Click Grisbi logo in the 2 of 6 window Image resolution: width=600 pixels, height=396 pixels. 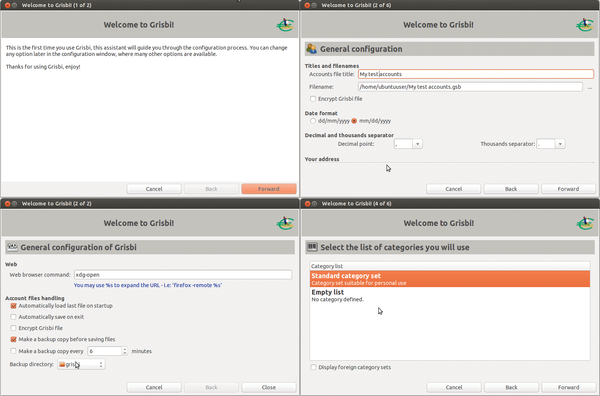[584, 25]
